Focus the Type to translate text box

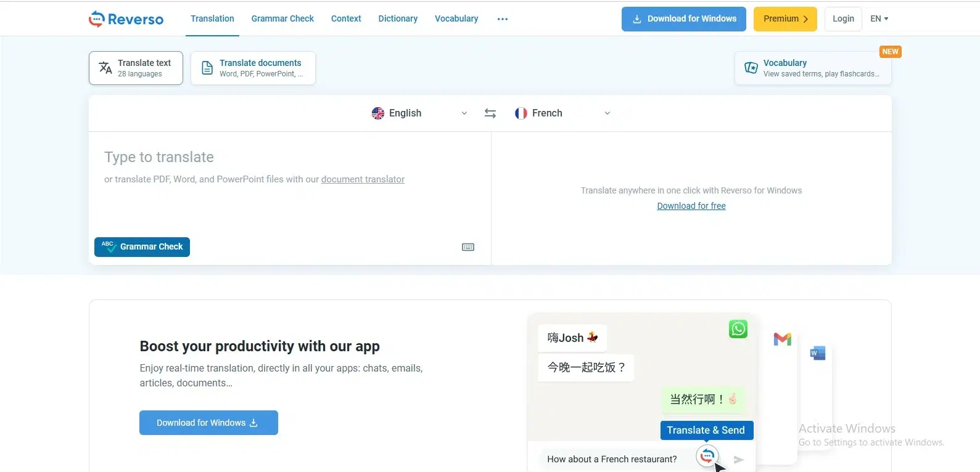(x=290, y=185)
